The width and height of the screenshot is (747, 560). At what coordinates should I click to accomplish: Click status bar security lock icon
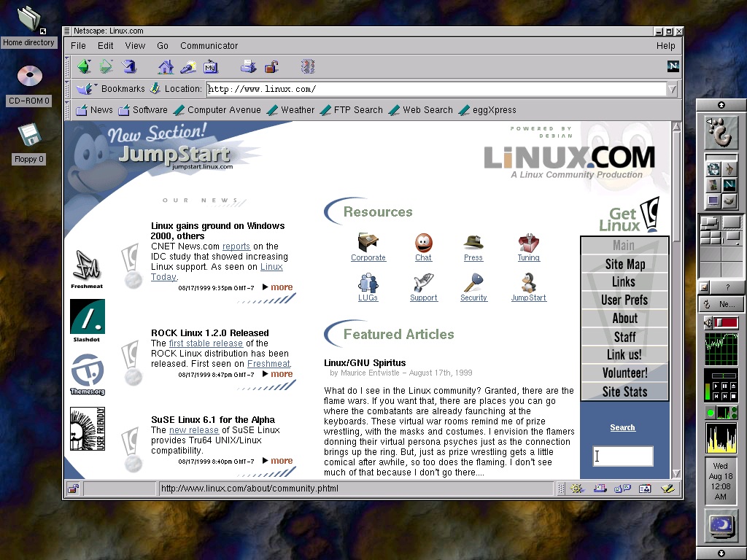tap(73, 489)
